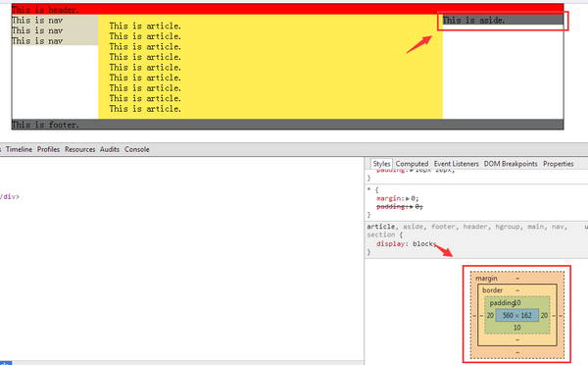
Task: Open the Event Listeners tab
Action: (x=457, y=164)
